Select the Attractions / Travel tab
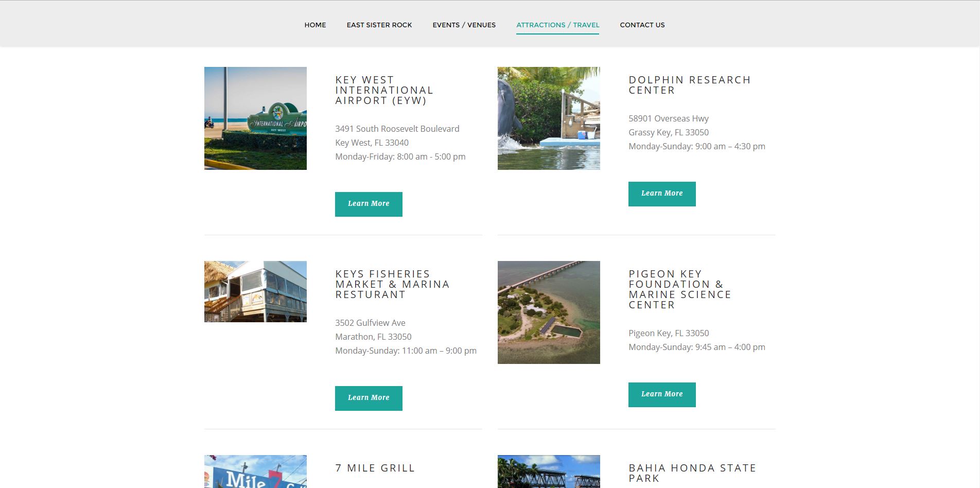 pos(557,25)
